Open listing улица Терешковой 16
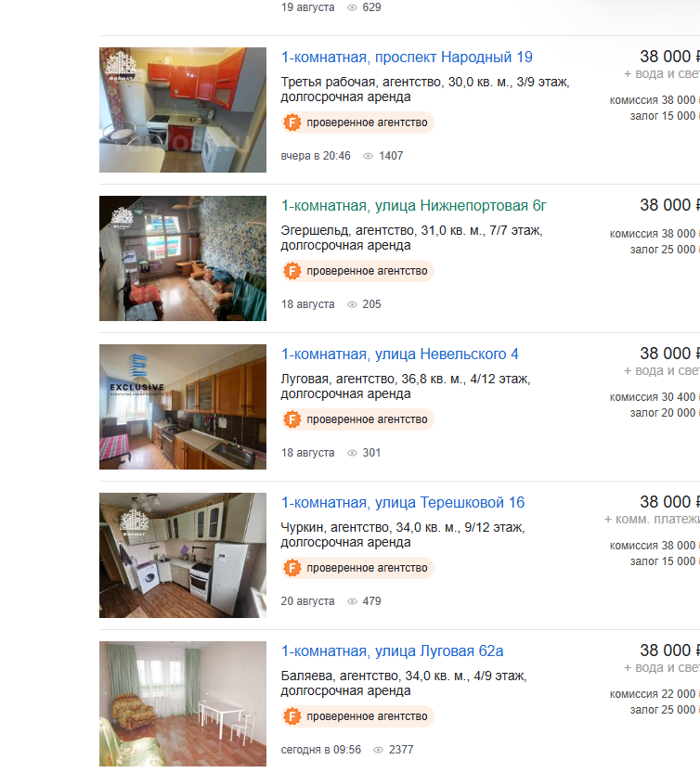 pyautogui.click(x=403, y=502)
